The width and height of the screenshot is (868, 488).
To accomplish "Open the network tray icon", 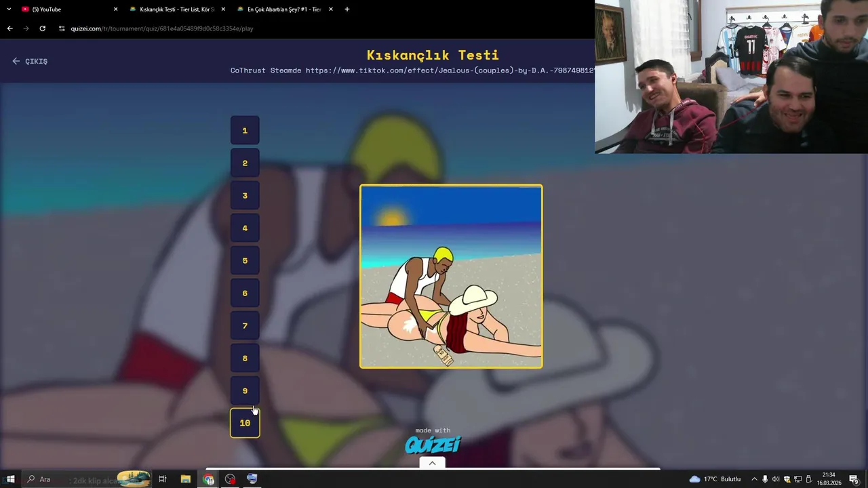I will click(797, 479).
